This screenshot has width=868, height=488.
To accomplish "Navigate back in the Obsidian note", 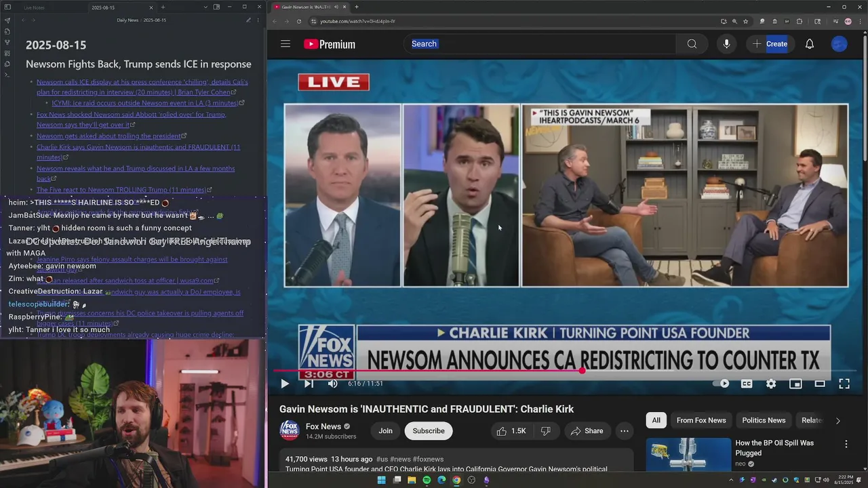I will point(23,20).
